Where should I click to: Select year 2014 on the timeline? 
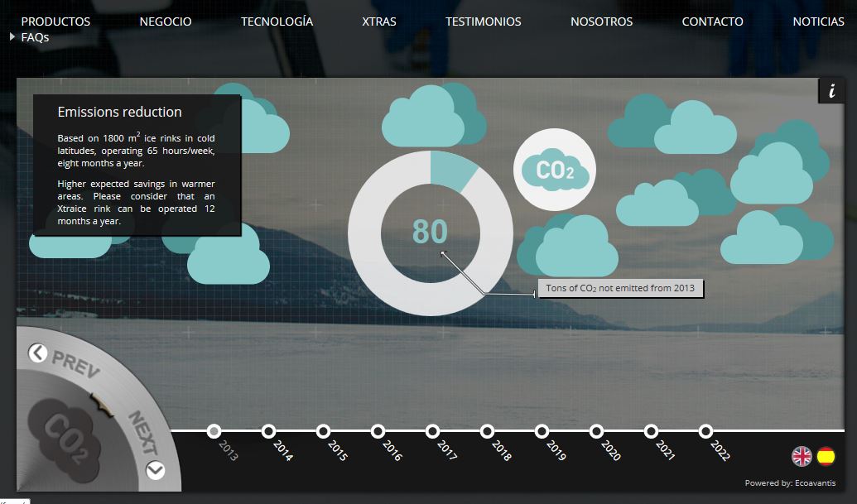(x=268, y=431)
